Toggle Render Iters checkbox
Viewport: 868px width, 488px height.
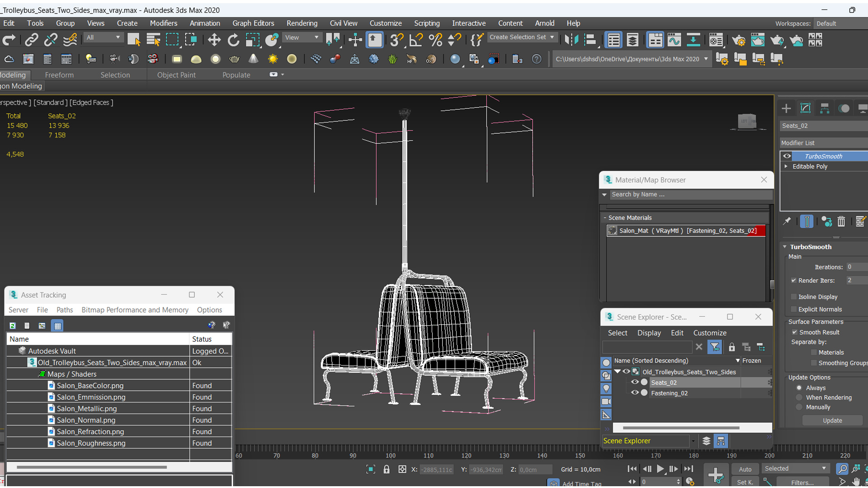(793, 280)
